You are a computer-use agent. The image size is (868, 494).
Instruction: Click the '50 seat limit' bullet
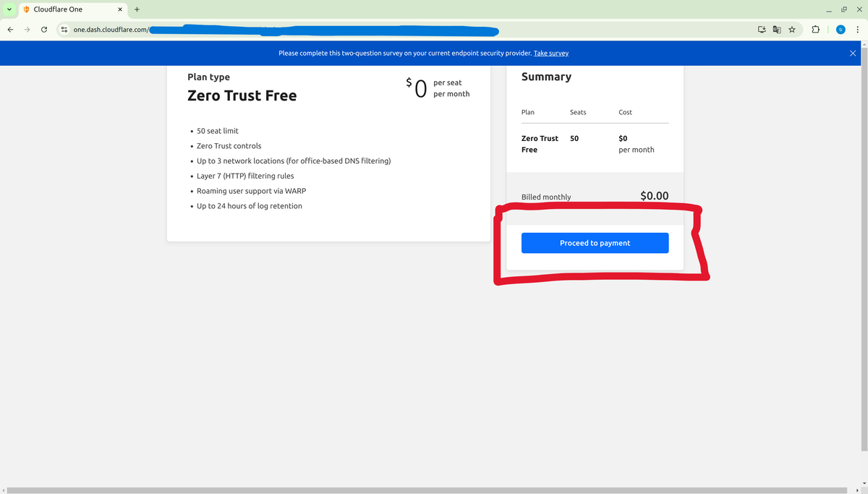[217, 131]
